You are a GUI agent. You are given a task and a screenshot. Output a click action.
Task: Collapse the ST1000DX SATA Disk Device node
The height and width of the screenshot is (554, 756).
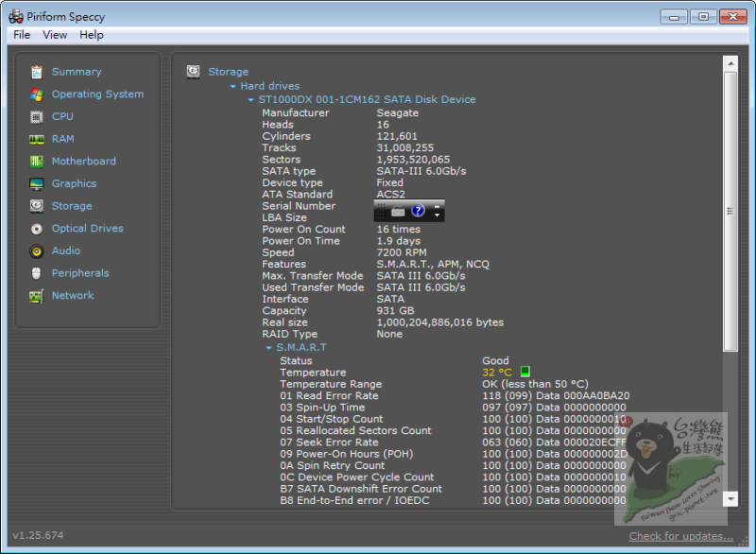point(251,100)
